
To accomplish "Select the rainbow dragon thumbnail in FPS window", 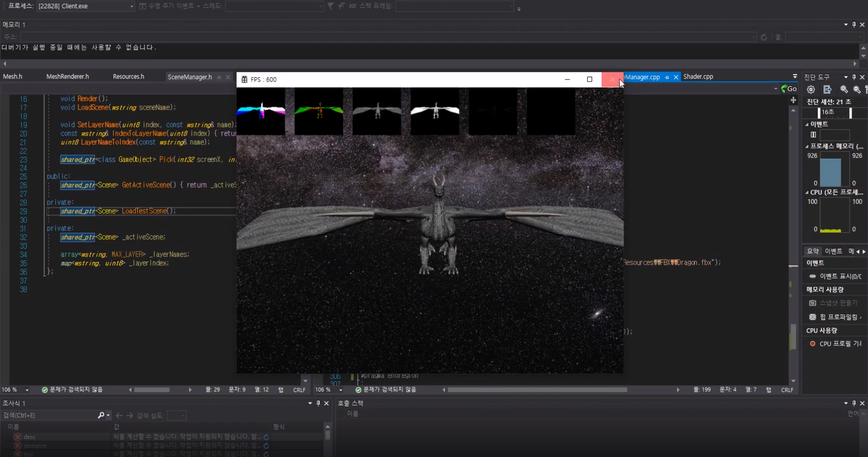I will 261,112.
